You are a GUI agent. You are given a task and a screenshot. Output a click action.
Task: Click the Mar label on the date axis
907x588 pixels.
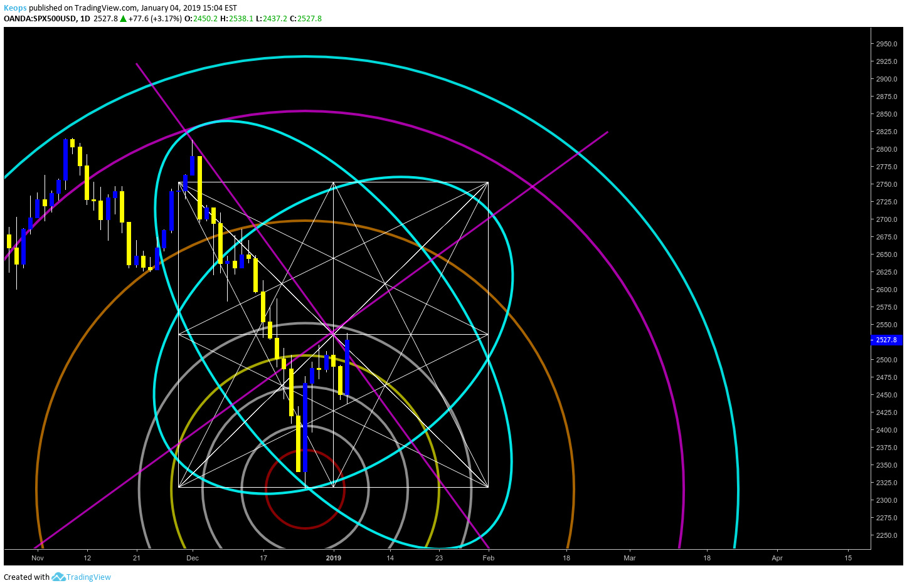click(x=630, y=558)
